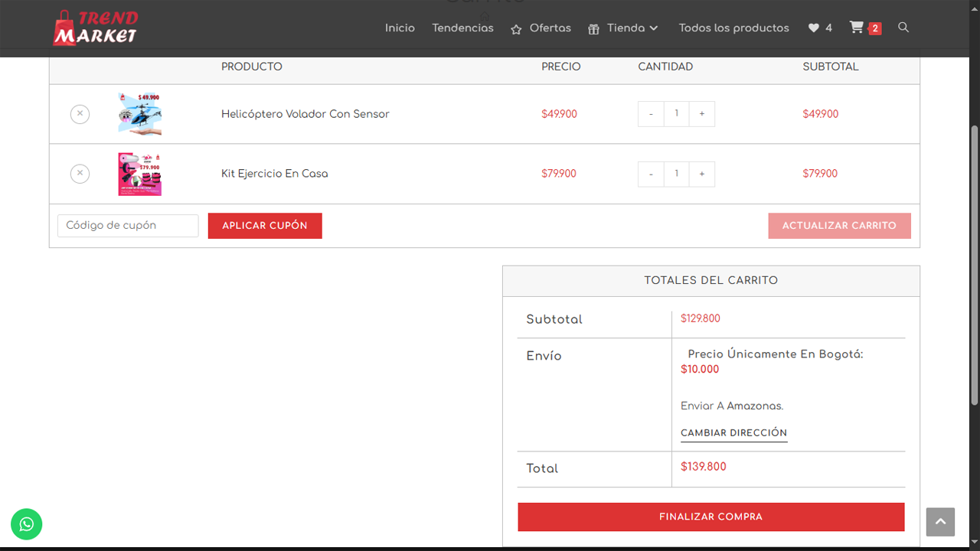Decrease quantity of Helicóptero Volador
The image size is (980, 551).
click(x=651, y=114)
